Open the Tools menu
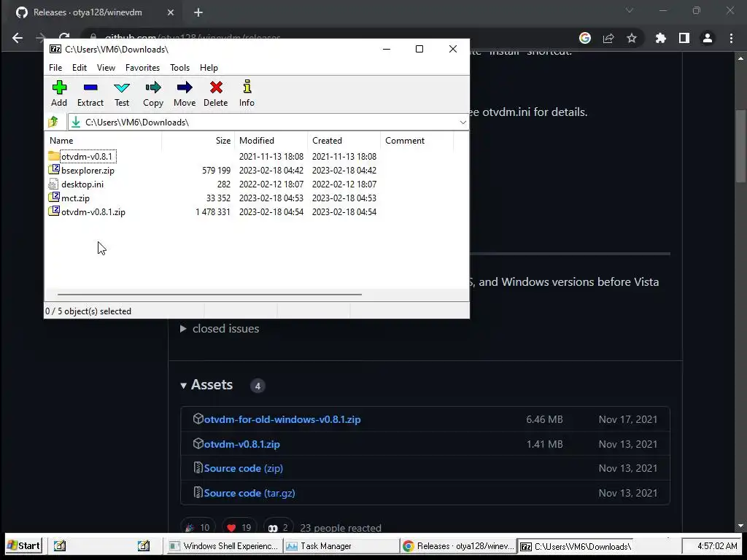 coord(179,68)
